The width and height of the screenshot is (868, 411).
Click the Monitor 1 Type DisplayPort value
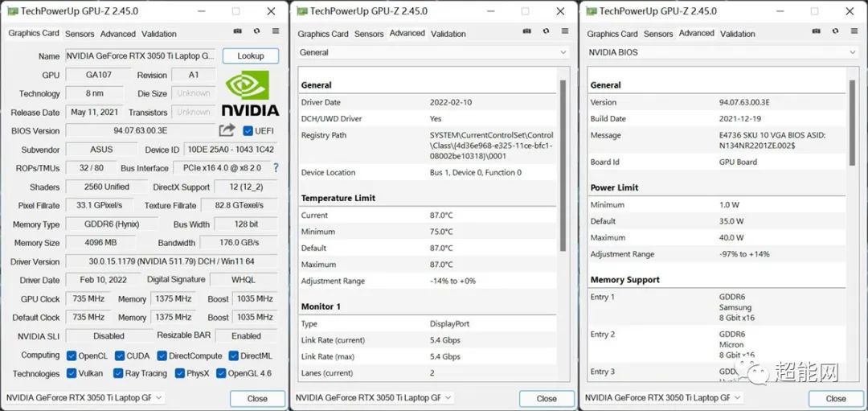tap(449, 323)
